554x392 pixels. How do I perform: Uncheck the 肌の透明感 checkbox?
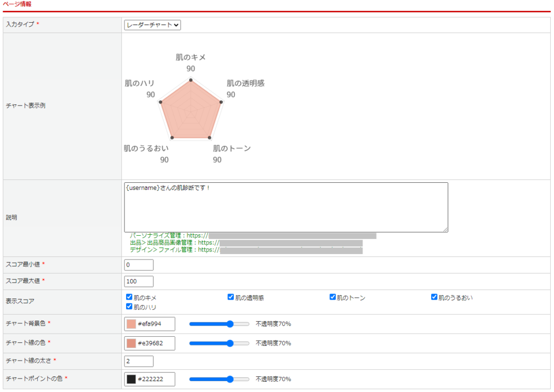point(231,297)
